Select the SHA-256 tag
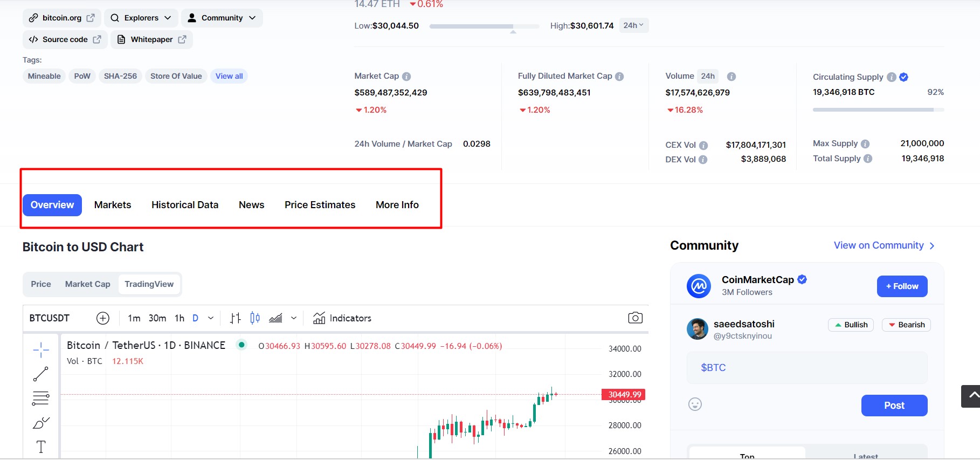980x460 pixels. click(120, 76)
